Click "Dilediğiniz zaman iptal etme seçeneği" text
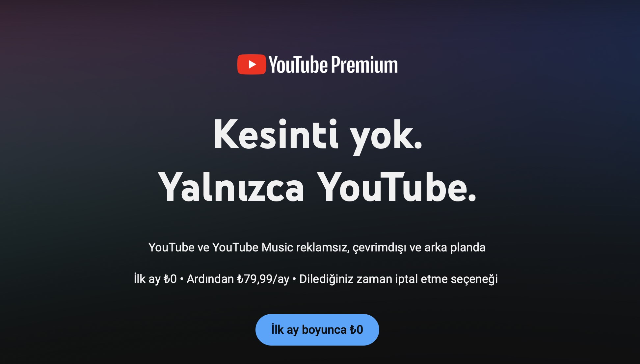 click(x=398, y=279)
